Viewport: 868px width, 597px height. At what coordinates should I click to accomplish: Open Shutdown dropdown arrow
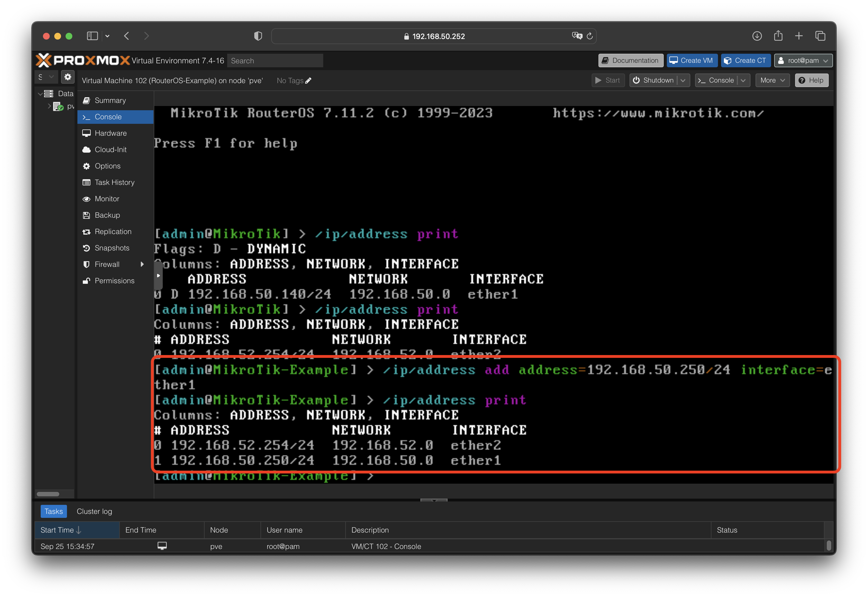(683, 81)
